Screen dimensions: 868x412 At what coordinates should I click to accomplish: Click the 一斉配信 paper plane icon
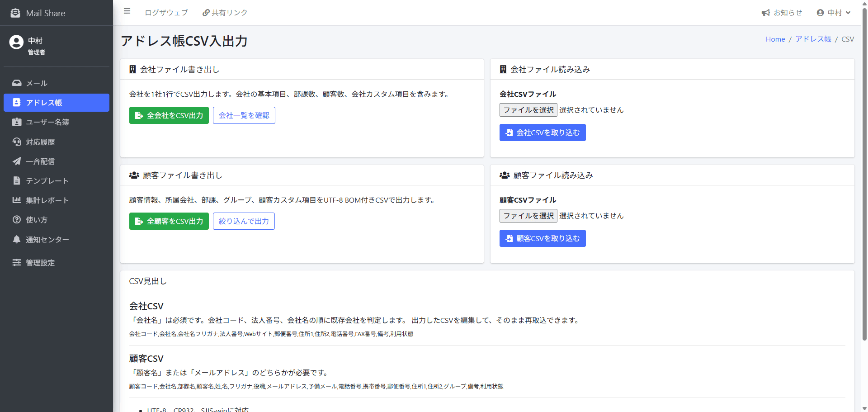[17, 161]
